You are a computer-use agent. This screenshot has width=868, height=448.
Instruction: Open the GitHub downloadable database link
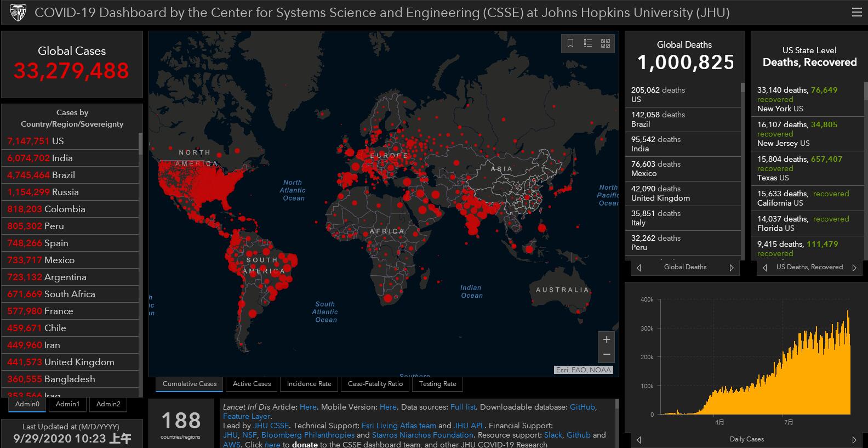582,407
